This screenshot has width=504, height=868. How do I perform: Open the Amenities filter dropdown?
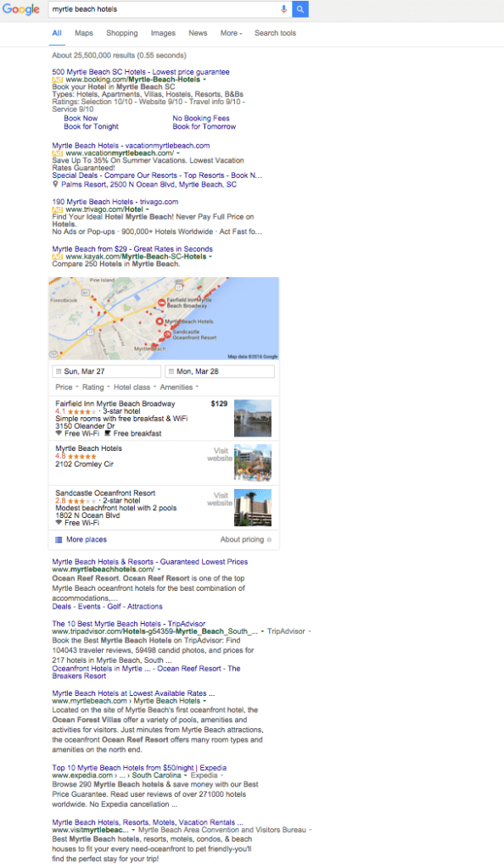(179, 387)
